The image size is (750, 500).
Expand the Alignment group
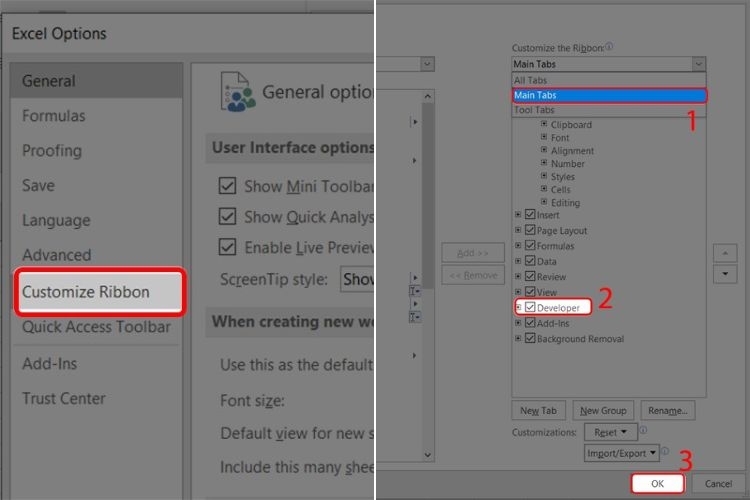(544, 150)
